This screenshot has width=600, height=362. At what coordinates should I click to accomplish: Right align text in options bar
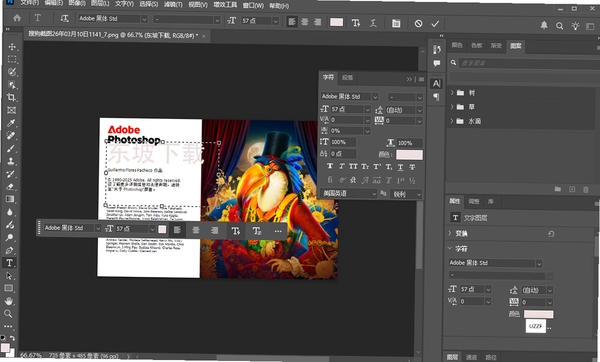pyautogui.click(x=317, y=22)
